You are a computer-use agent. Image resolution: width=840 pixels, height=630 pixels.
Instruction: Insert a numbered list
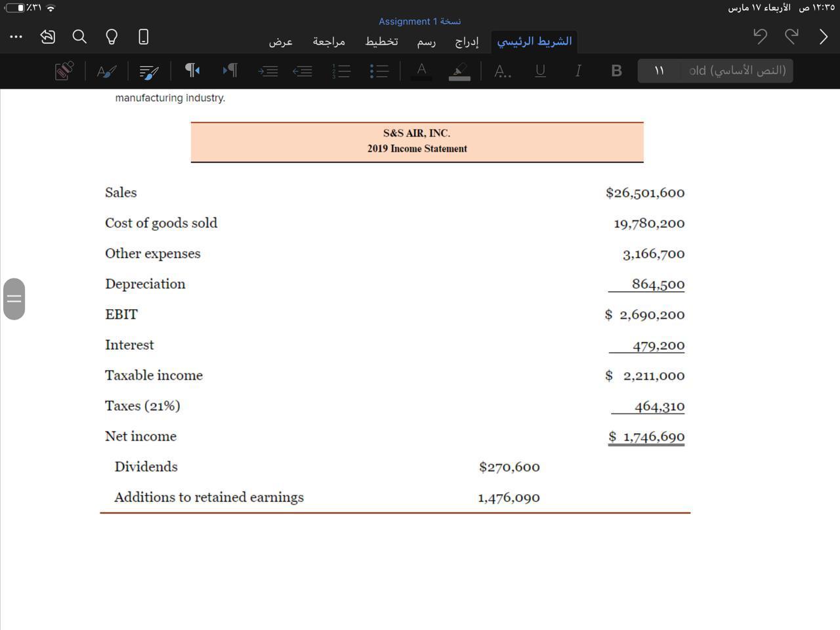(341, 71)
